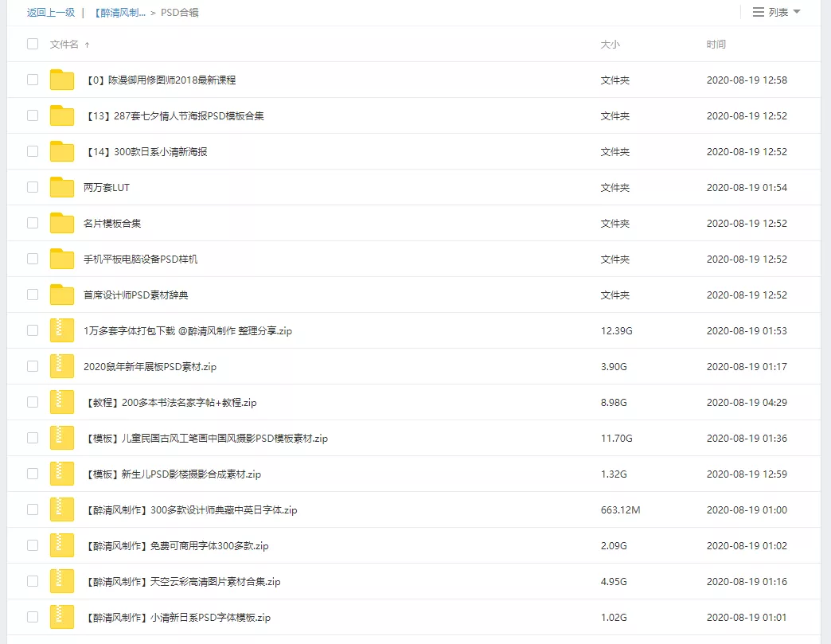Sort the list by 时间 column

tap(716, 45)
